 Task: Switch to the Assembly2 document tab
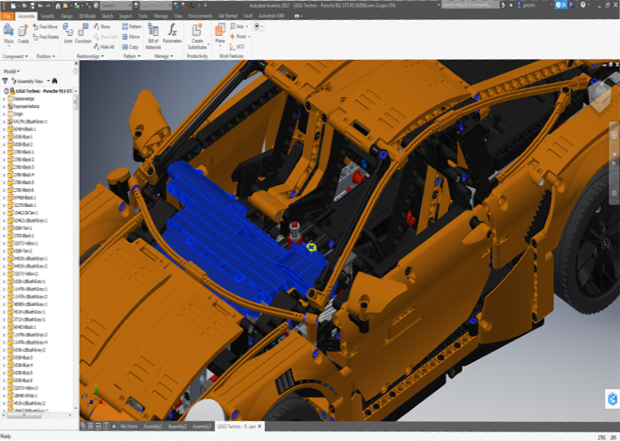177,426
